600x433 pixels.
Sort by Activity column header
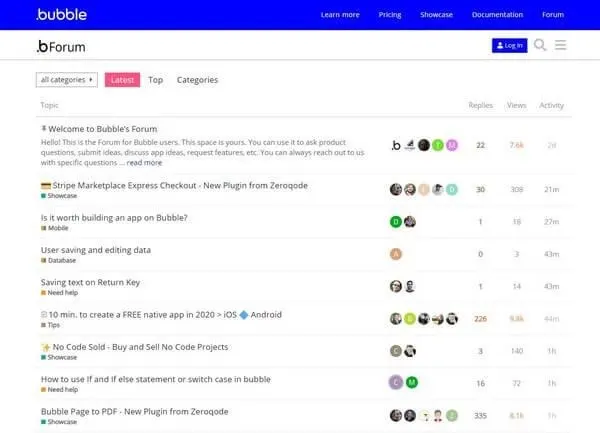click(x=551, y=105)
